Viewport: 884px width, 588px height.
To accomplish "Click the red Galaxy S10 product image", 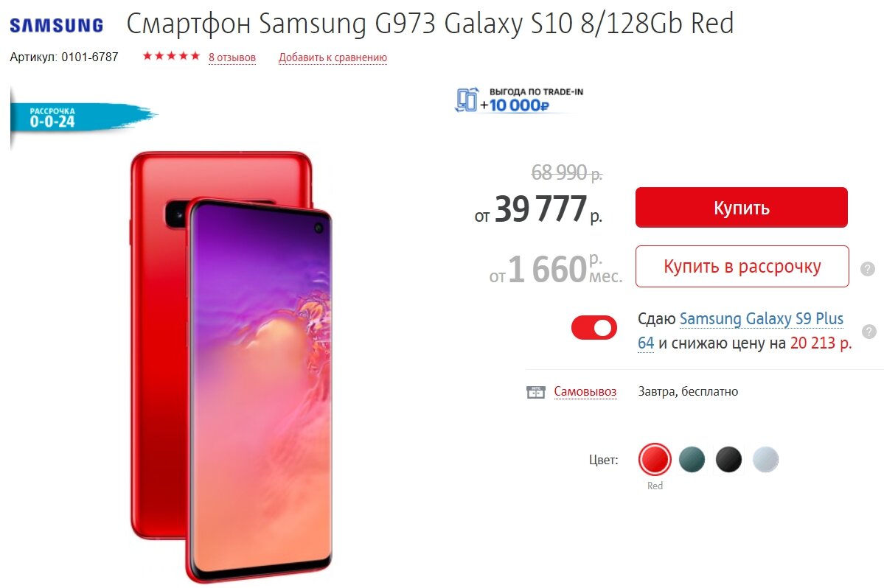I will click(x=232, y=366).
